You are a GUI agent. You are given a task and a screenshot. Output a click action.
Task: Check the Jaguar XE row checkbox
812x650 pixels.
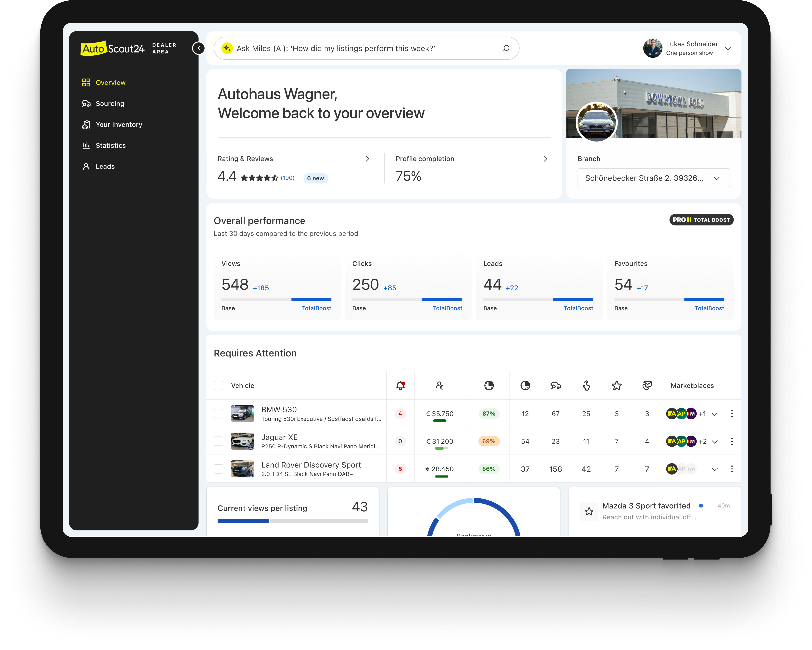pos(218,441)
